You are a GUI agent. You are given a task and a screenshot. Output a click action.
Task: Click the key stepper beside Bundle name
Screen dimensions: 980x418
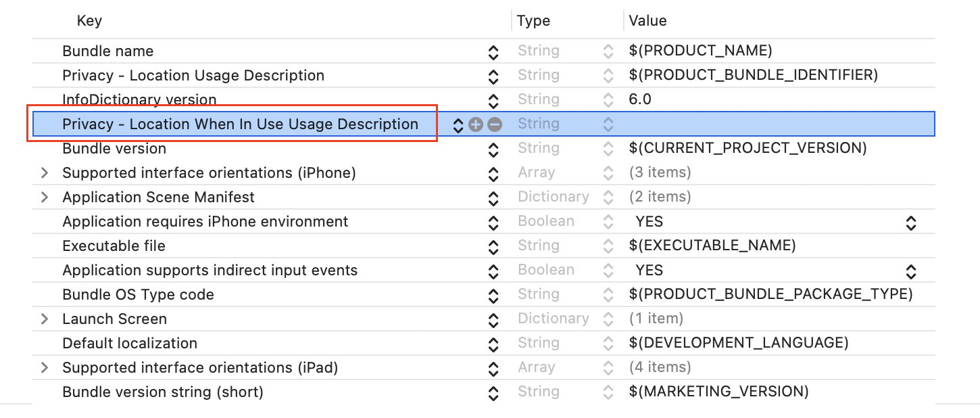[493, 51]
